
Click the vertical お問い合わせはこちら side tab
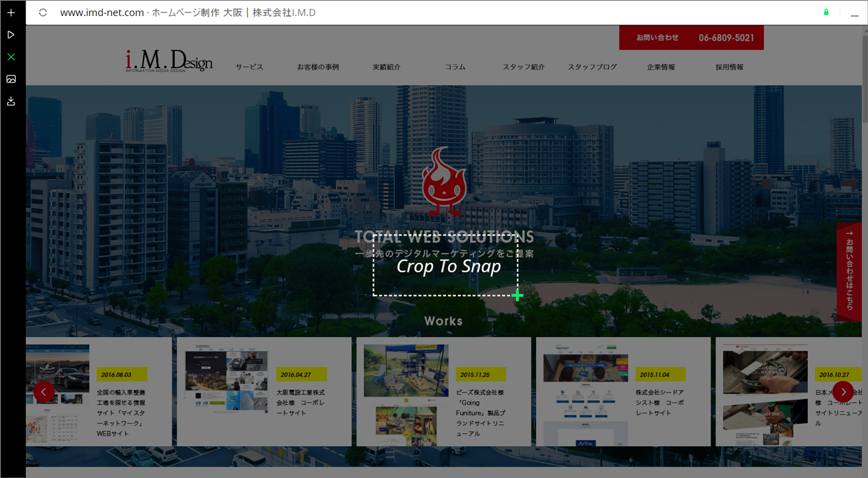849,272
